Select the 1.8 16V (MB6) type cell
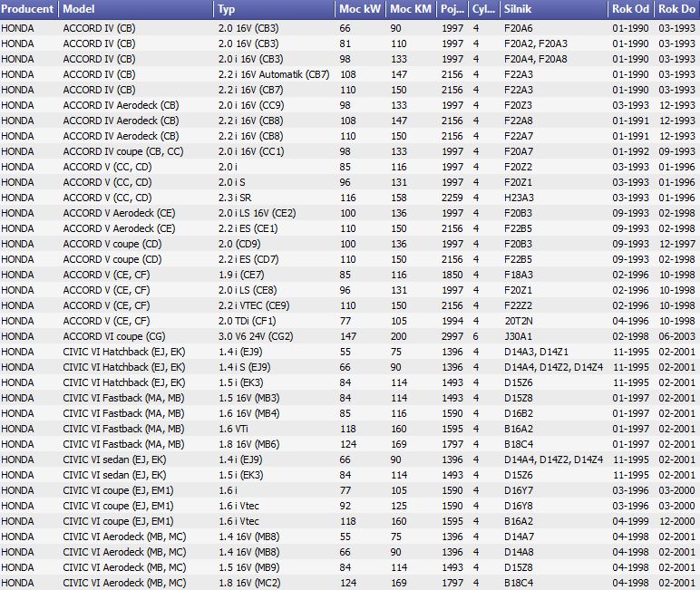This screenshot has height=590, width=700. pos(249,444)
